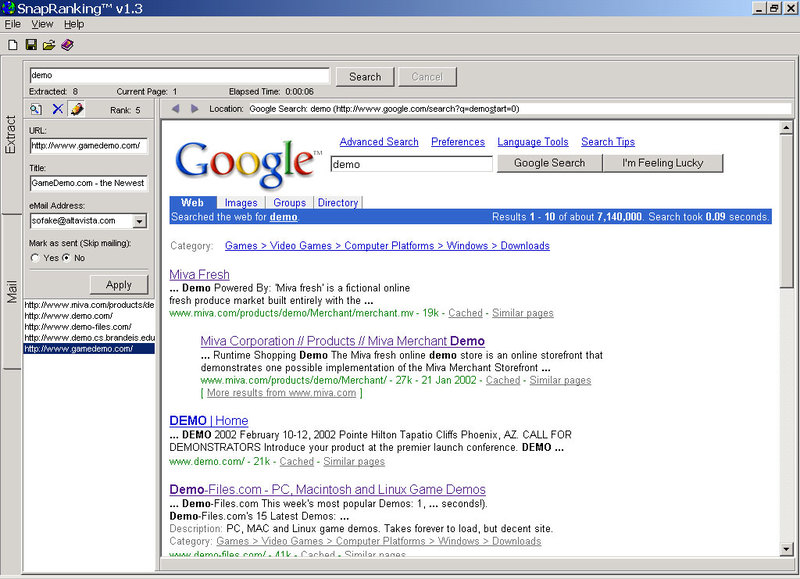The height and width of the screenshot is (579, 800).
Task: Click Similar pages for www.demo.com result
Action: pos(354,462)
